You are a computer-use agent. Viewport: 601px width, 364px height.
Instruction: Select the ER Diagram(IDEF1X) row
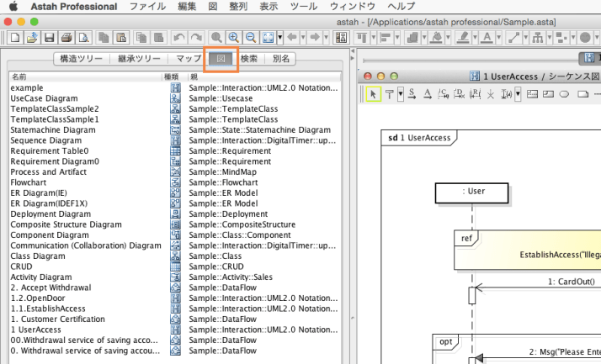[51, 203]
